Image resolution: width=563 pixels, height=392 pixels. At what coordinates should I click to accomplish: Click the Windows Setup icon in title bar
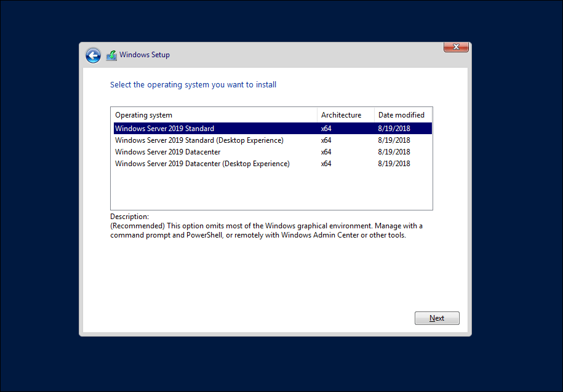tap(111, 55)
